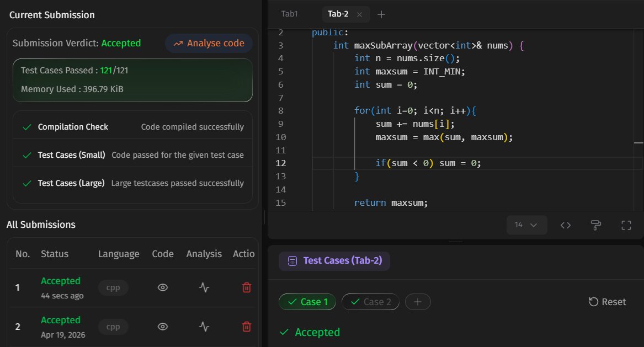
Task: Delete submission 2 with trash icon
Action: point(247,327)
